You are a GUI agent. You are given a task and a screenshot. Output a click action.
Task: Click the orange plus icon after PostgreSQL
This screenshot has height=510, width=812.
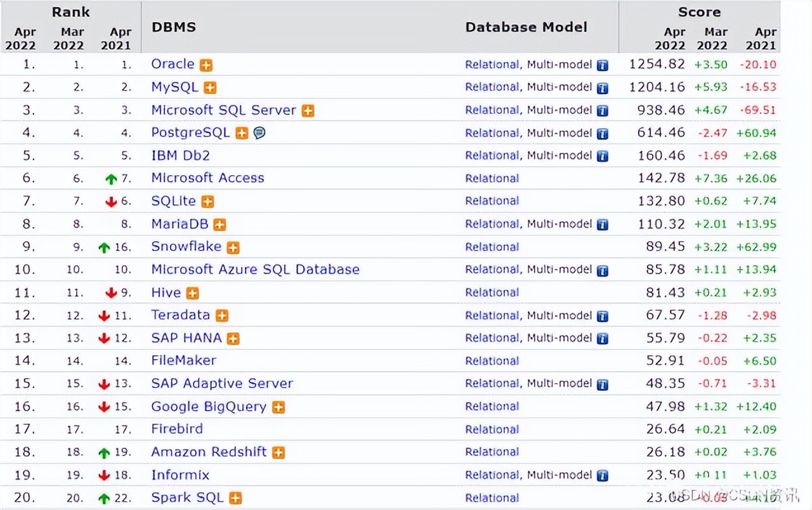[242, 133]
